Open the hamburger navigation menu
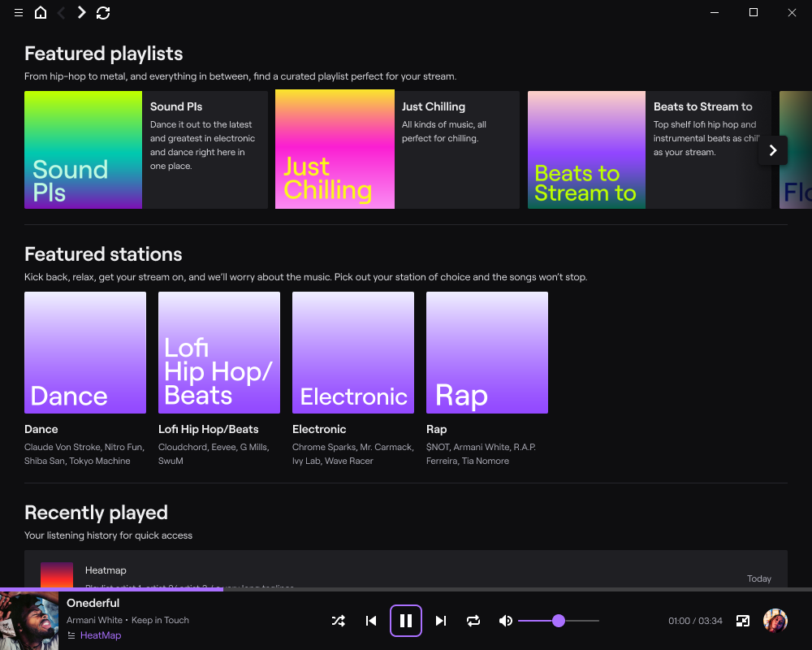This screenshot has width=812, height=650. click(x=18, y=12)
